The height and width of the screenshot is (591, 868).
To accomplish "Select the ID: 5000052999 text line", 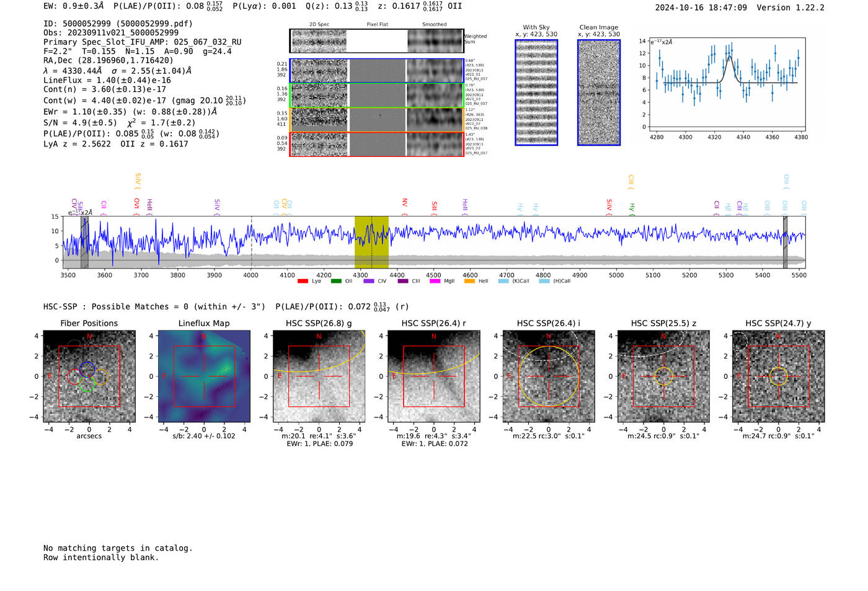I will coord(118,24).
